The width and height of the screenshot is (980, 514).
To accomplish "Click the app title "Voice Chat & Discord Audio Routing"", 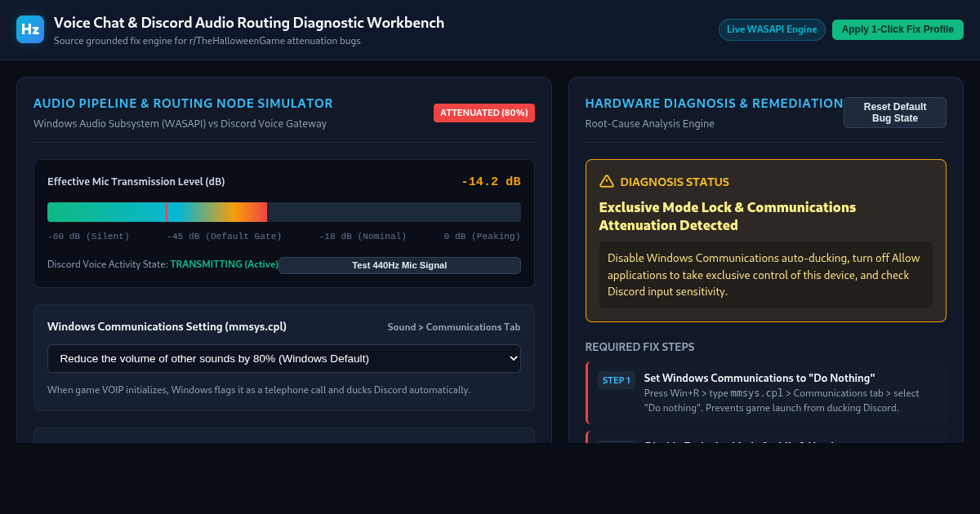I will pyautogui.click(x=249, y=23).
